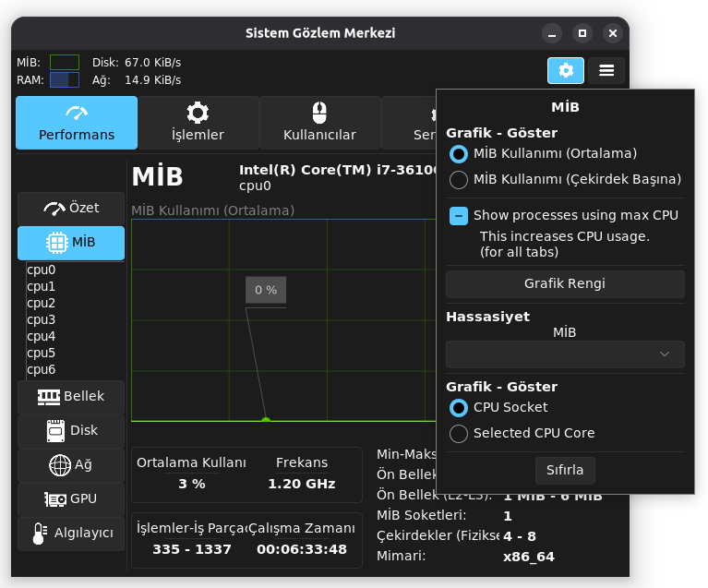Open the Bellek memory section
708x588 pixels.
pos(71,397)
